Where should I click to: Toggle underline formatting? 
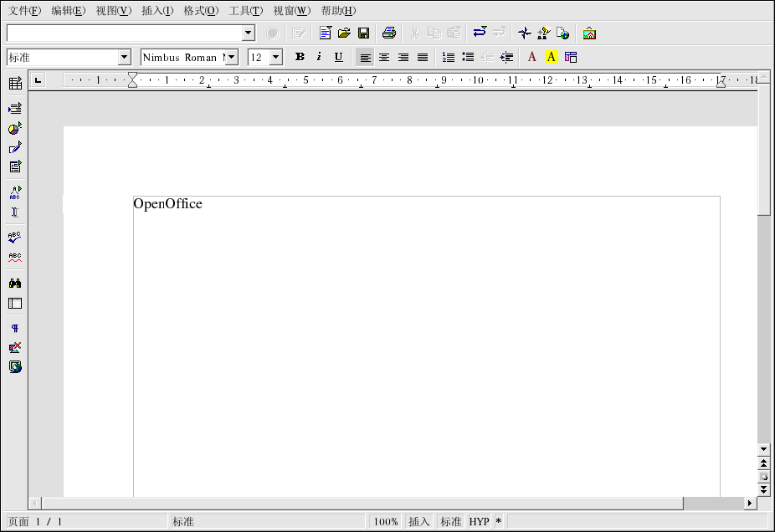pyautogui.click(x=338, y=57)
